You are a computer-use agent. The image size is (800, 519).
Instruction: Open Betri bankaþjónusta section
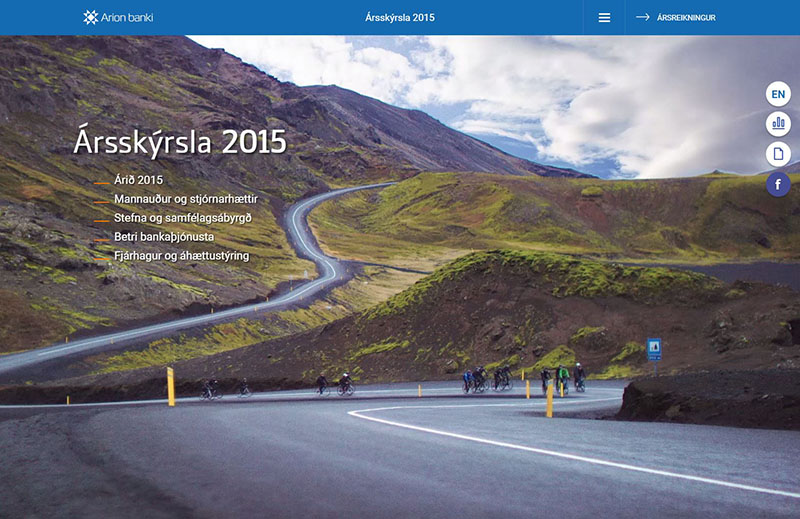tap(164, 237)
